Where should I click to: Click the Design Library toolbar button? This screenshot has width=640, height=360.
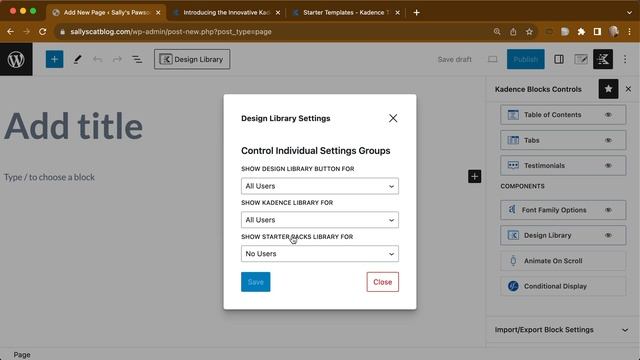(192, 60)
